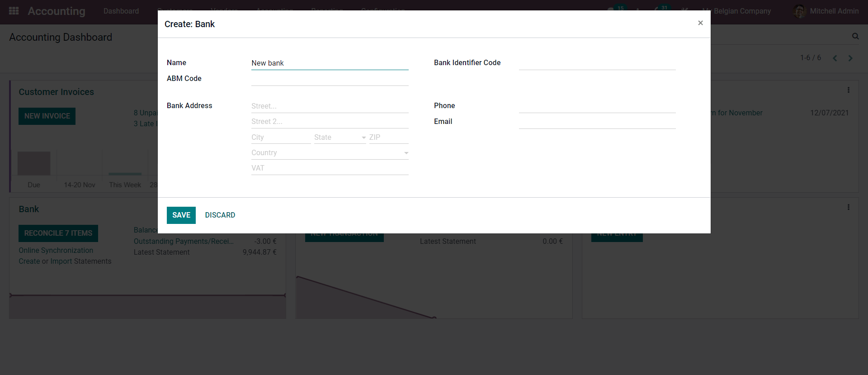Click the Email input field
Viewport: 868px width, 375px height.
597,122
